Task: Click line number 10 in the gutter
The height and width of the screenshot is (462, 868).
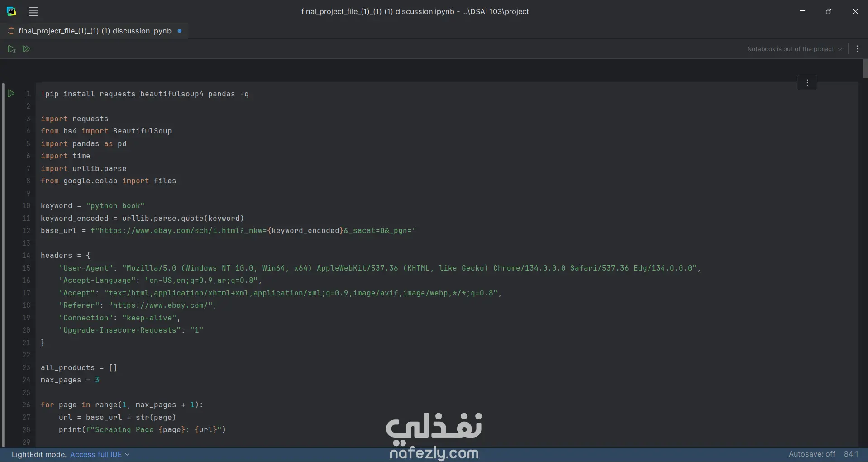Action: 26,206
